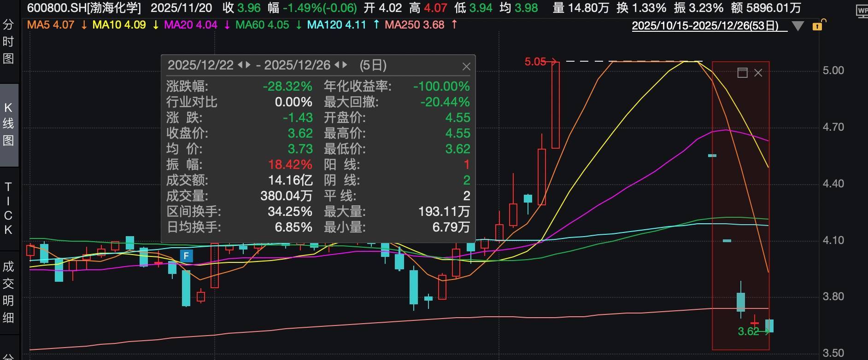Image resolution: width=868 pixels, height=360 pixels.
Task: Close the interval statistics popup
Action: point(466,67)
